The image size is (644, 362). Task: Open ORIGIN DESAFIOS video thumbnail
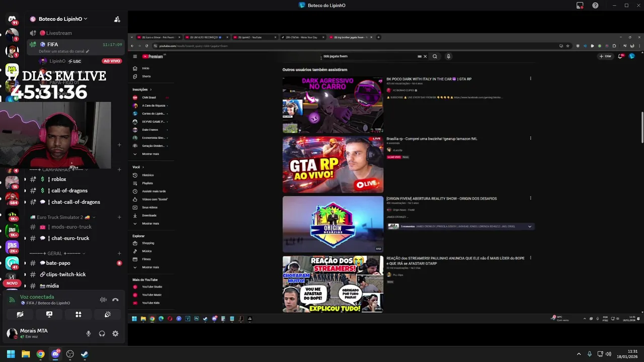(333, 224)
